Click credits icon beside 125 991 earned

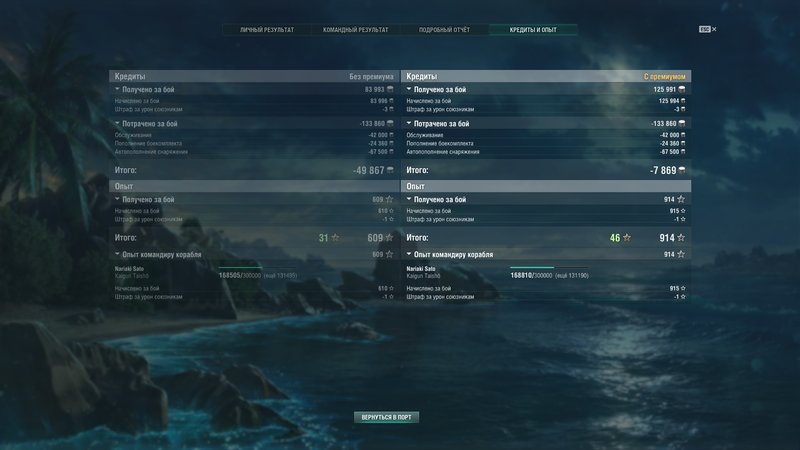click(682, 89)
